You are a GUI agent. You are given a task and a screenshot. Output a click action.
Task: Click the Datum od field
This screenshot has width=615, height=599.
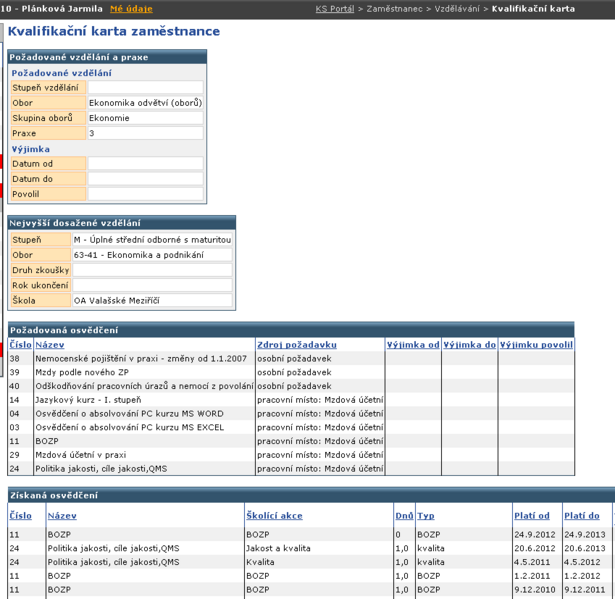(x=146, y=163)
